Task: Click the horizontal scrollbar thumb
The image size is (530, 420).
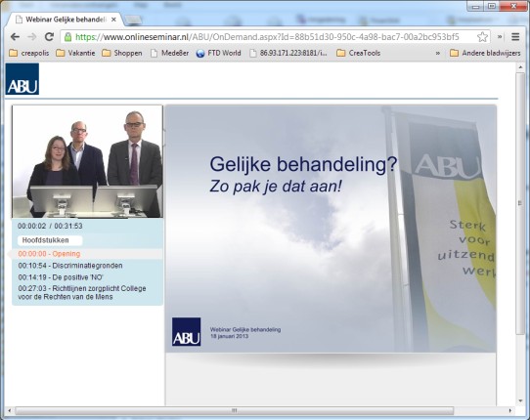Action: click(235, 411)
